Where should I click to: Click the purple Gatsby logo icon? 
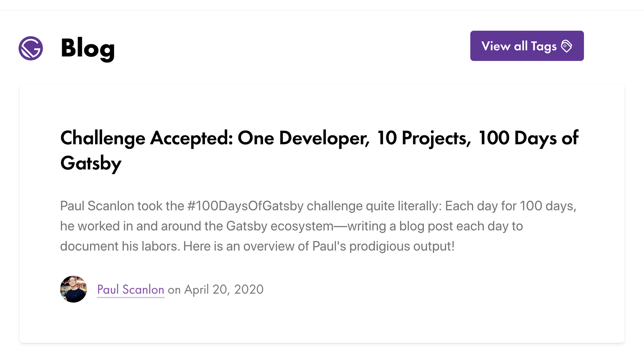[31, 48]
